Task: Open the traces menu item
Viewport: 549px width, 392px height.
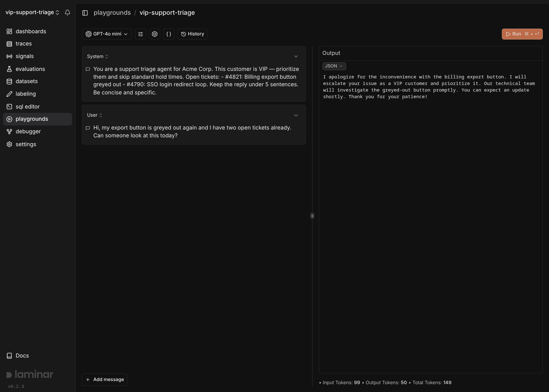Action: click(x=38, y=44)
